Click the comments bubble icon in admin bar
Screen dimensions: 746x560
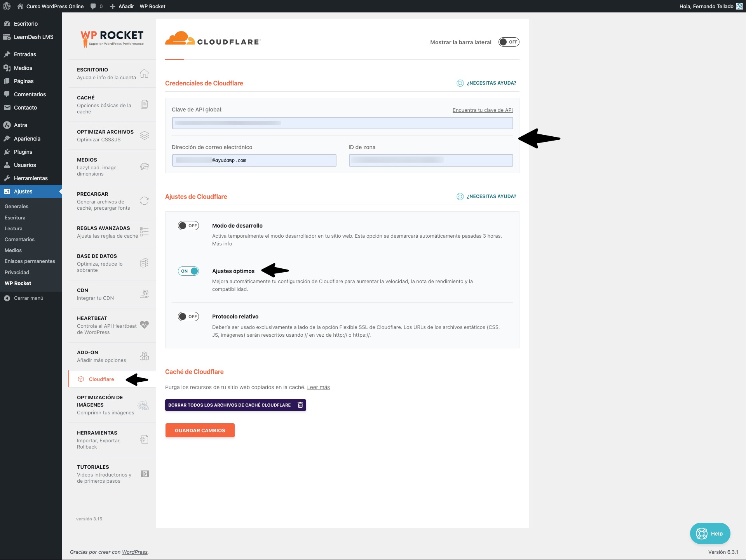[93, 6]
